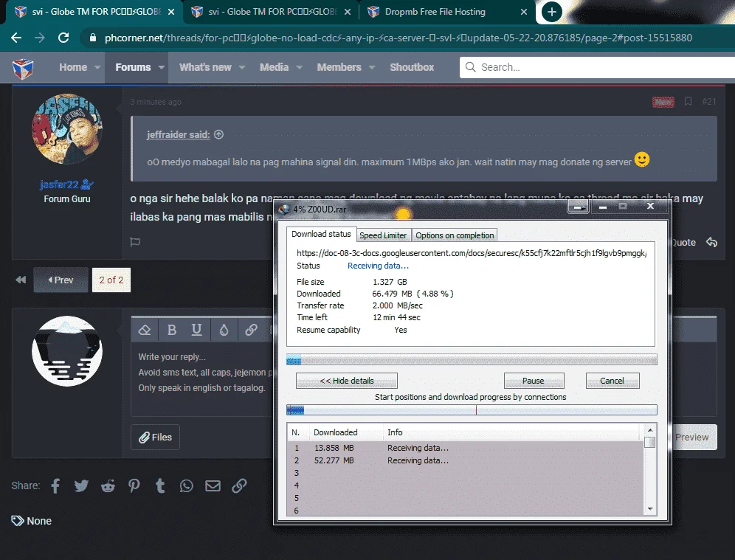
Task: Click the connections progress bar
Action: pos(472,410)
